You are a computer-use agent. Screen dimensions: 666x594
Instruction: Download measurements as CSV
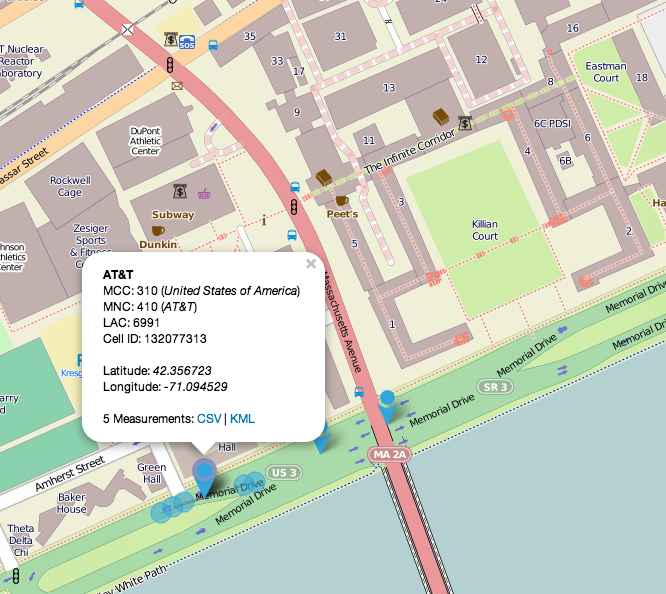tap(209, 419)
